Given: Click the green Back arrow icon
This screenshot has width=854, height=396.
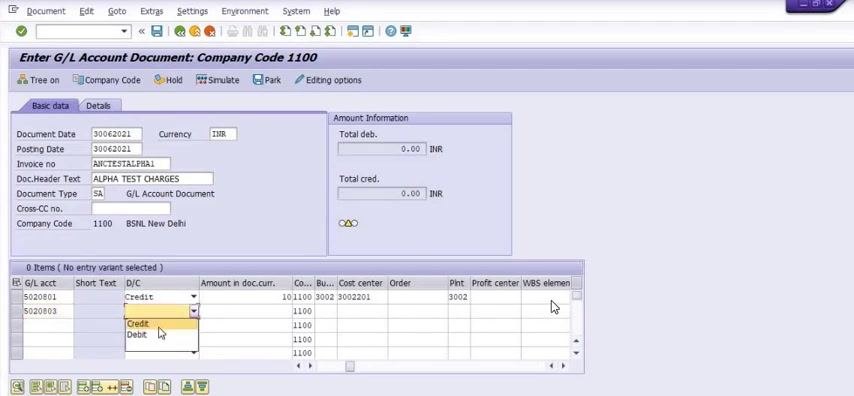Looking at the screenshot, I should pyautogui.click(x=180, y=32).
